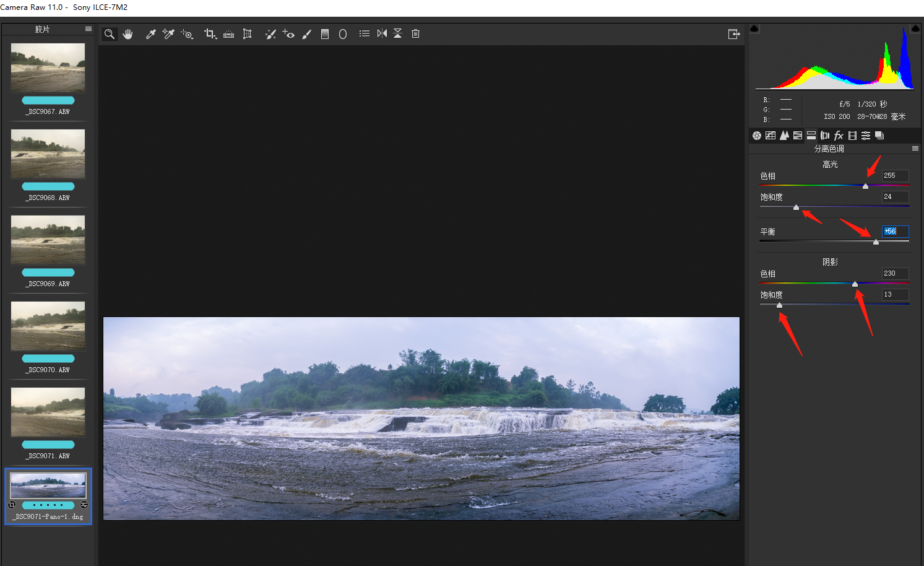Switch to the fx Effects tab
This screenshot has height=566, width=924.
[x=839, y=136]
